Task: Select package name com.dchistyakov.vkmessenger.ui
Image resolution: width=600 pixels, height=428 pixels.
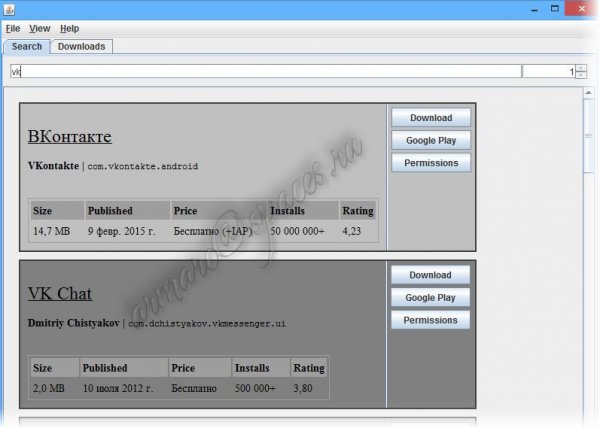Action: [x=207, y=324]
